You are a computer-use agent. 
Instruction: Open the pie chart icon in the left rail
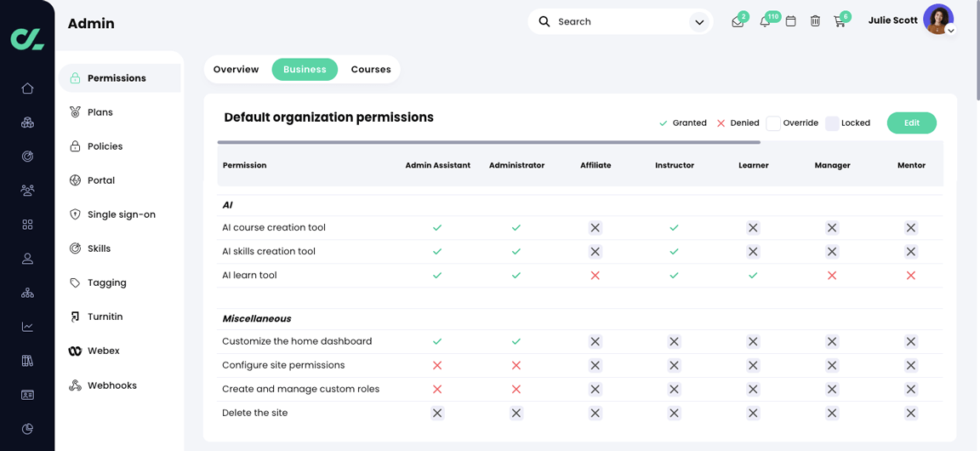[27, 429]
